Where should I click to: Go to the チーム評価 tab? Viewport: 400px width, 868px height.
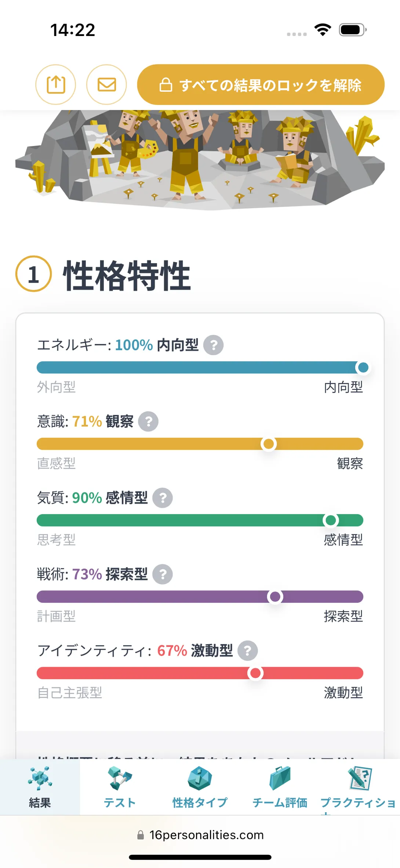tap(280, 787)
